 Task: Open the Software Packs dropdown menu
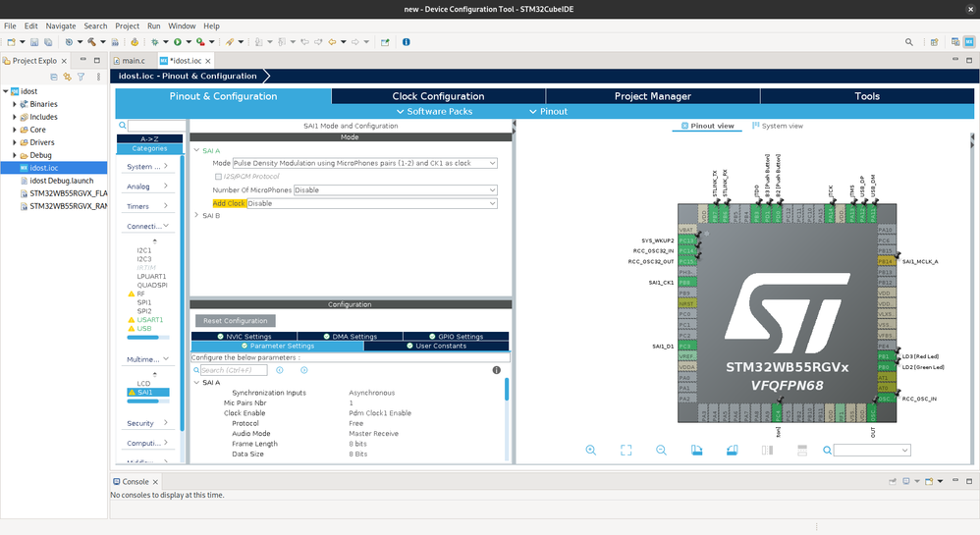click(x=434, y=111)
